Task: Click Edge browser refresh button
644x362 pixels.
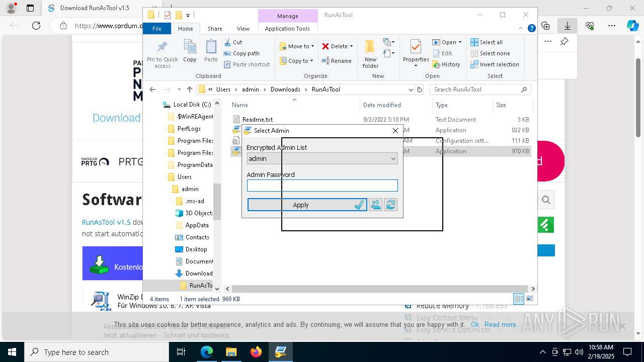Action: click(x=36, y=26)
